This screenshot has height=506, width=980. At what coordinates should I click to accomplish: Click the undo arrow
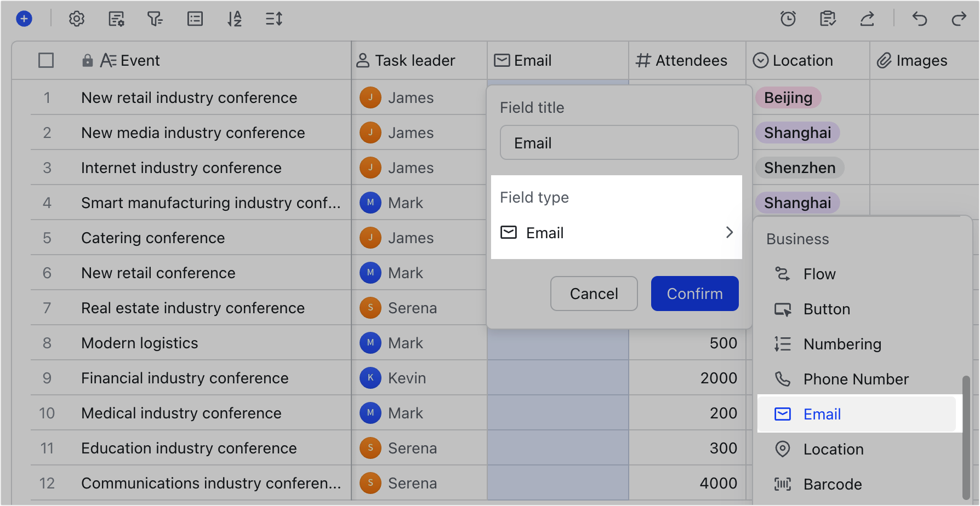pyautogui.click(x=920, y=19)
